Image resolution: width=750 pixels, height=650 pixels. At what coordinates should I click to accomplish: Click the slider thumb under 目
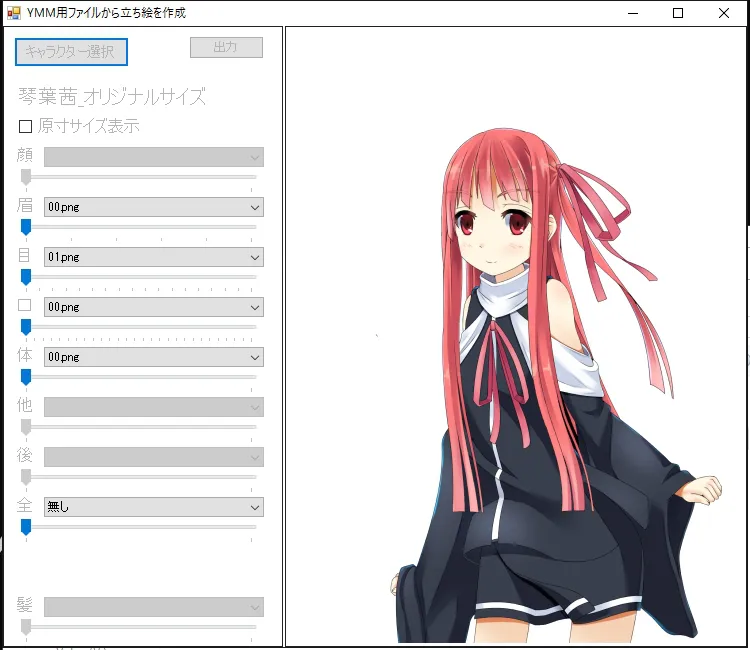point(26,277)
